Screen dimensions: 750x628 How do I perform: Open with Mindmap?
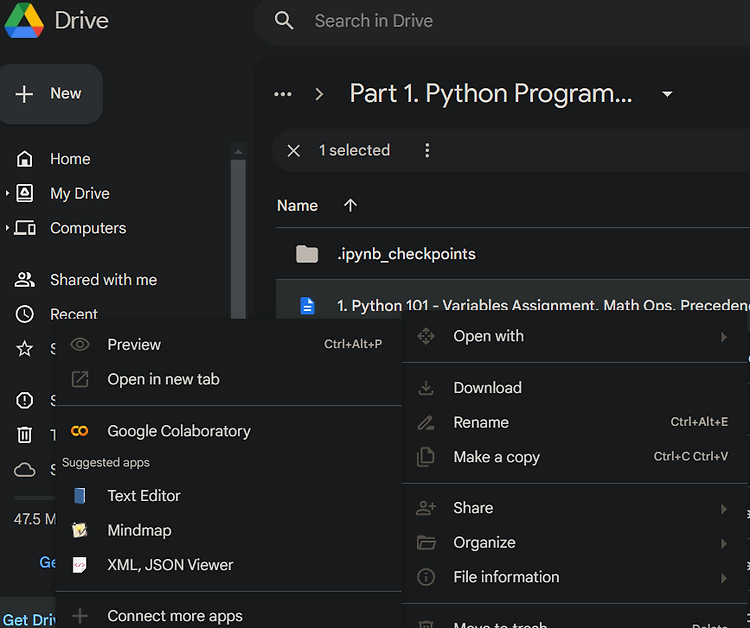click(x=228, y=530)
